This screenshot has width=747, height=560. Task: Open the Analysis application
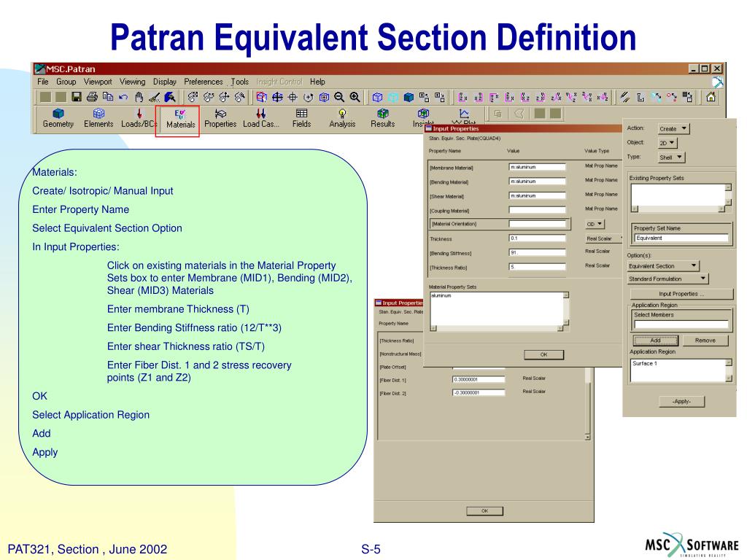[x=342, y=118]
